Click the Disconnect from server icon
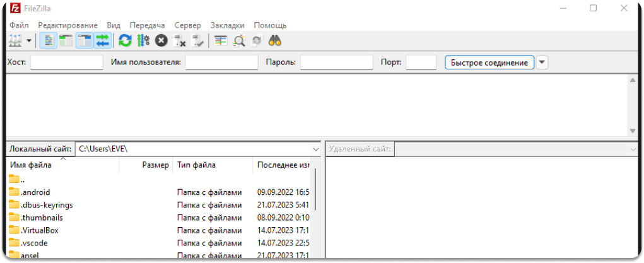The height and width of the screenshot is (263, 644). [x=180, y=41]
